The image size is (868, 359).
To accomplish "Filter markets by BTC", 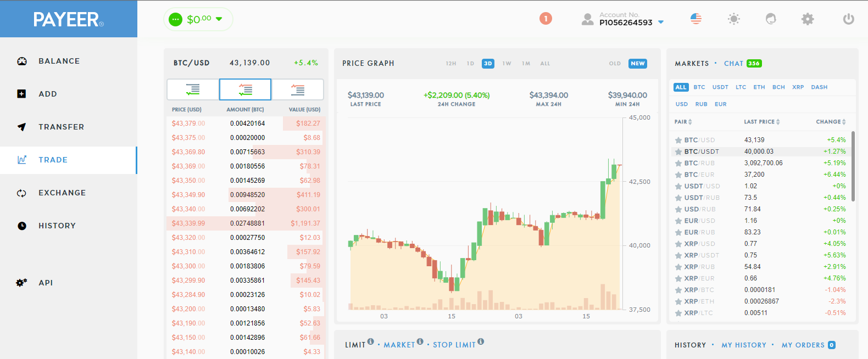I will (x=699, y=87).
